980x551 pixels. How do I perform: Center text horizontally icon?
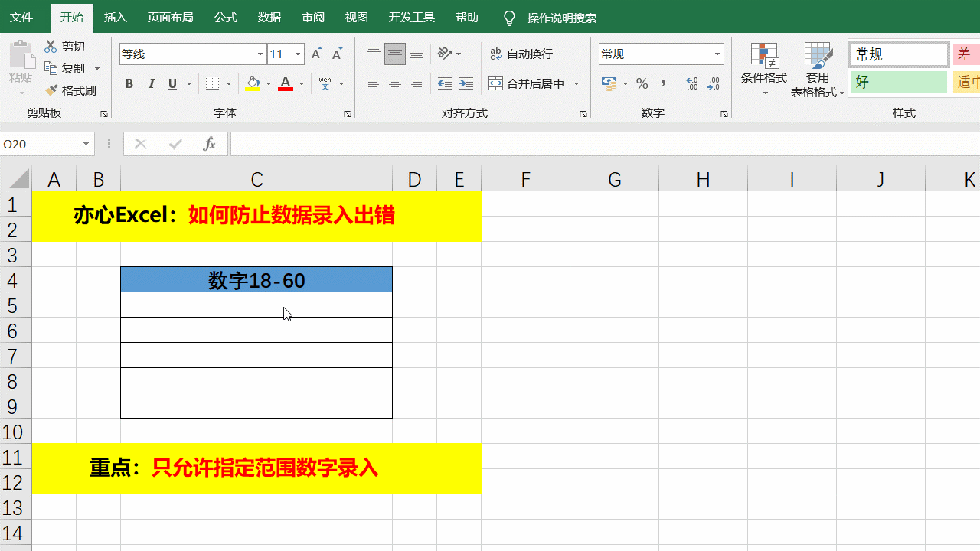click(395, 83)
